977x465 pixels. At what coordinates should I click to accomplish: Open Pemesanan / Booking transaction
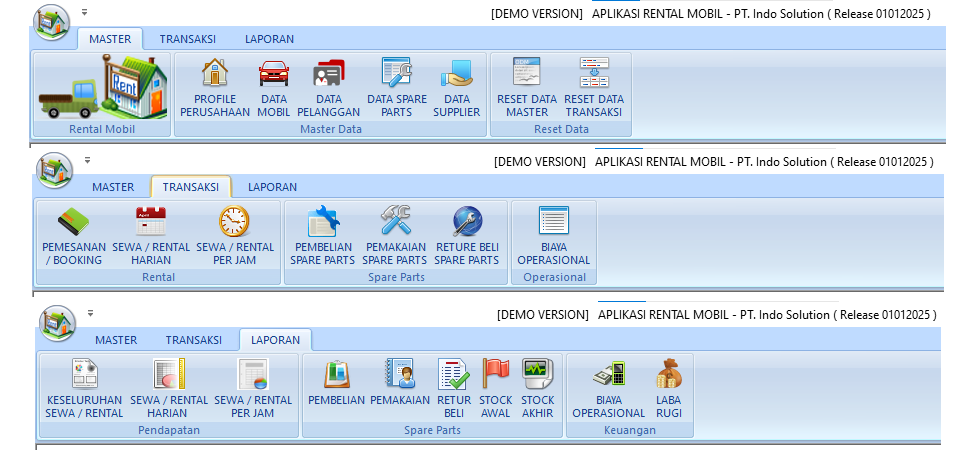(x=73, y=236)
